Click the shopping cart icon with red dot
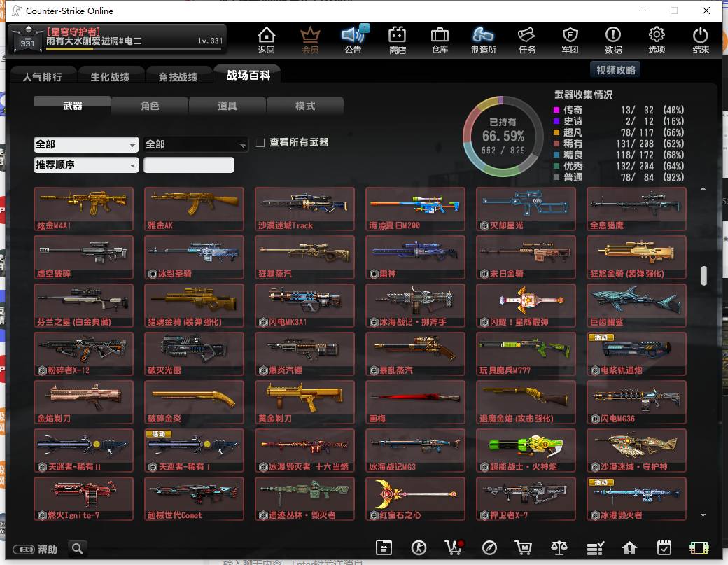Screen dimensions: 728x565 (454, 547)
